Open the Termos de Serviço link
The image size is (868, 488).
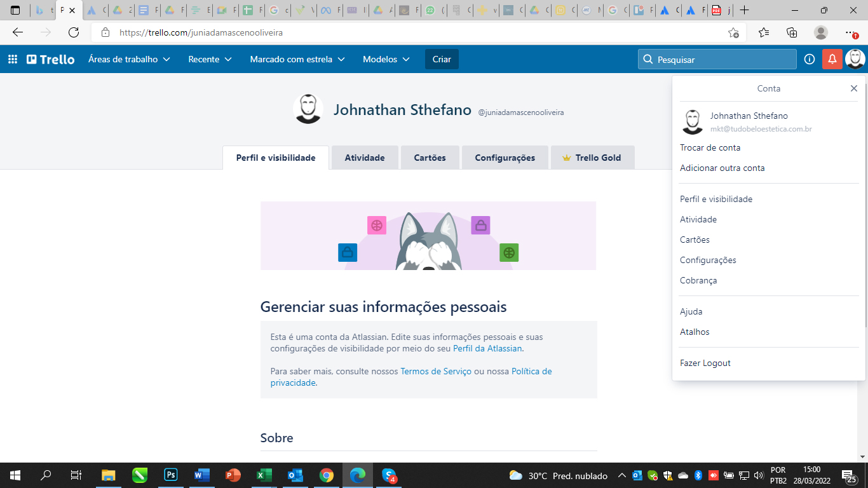coord(436,371)
